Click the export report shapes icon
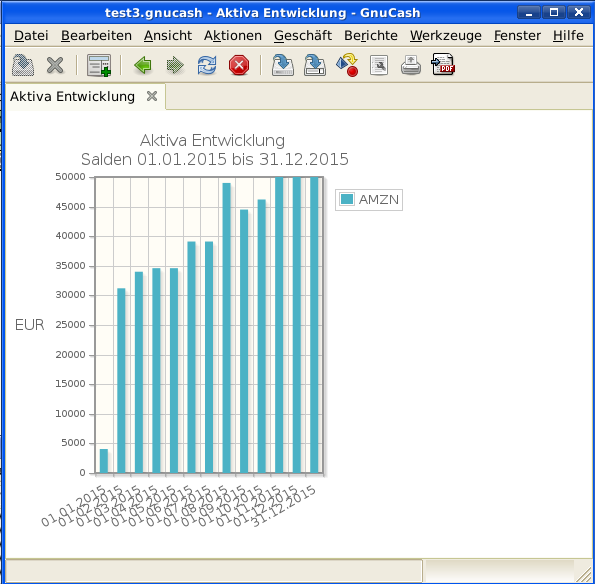595x584 pixels. tap(347, 65)
